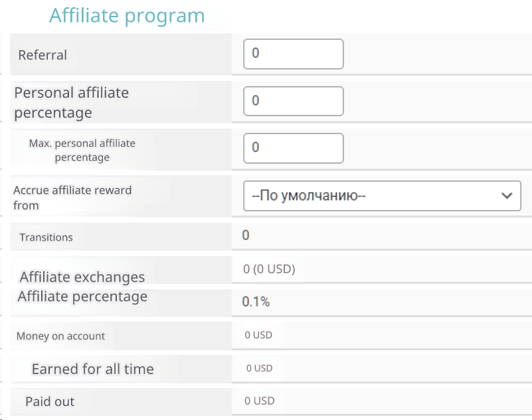Click the 0 (0 USD) exchanges value
The image size is (532, 420).
[269, 269]
